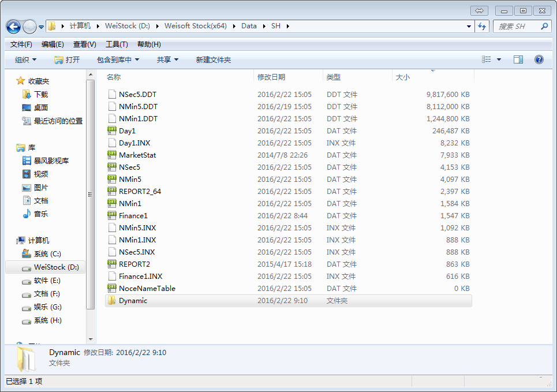The width and height of the screenshot is (557, 392).
Task: Click Weisoft Stock(x64) breadcrumb segment
Action: point(195,26)
